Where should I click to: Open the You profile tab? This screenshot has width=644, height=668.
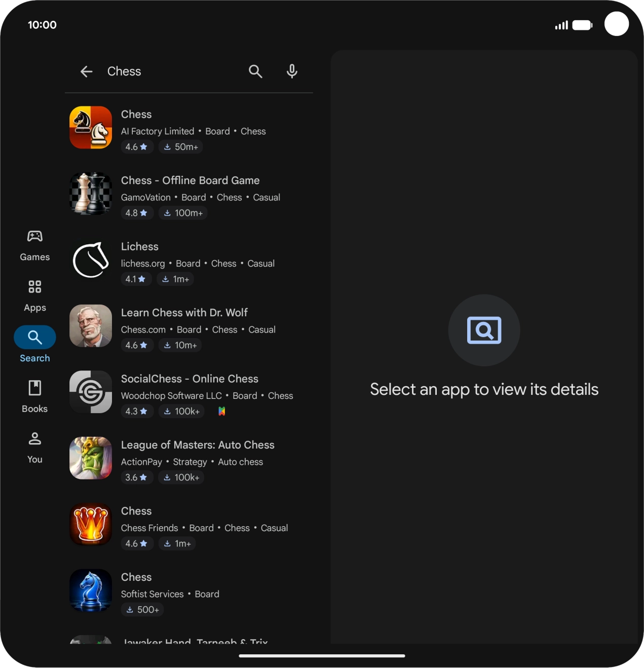(x=35, y=448)
